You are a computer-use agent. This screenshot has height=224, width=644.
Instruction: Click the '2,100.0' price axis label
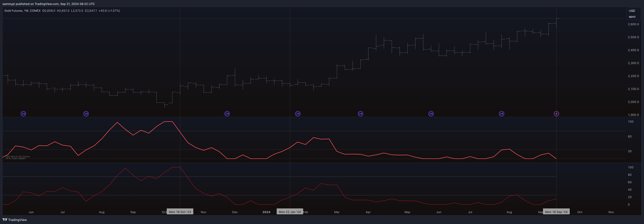point(633,89)
